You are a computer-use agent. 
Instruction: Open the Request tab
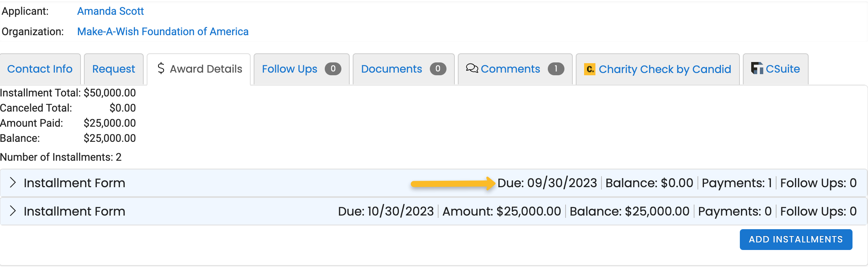point(113,69)
